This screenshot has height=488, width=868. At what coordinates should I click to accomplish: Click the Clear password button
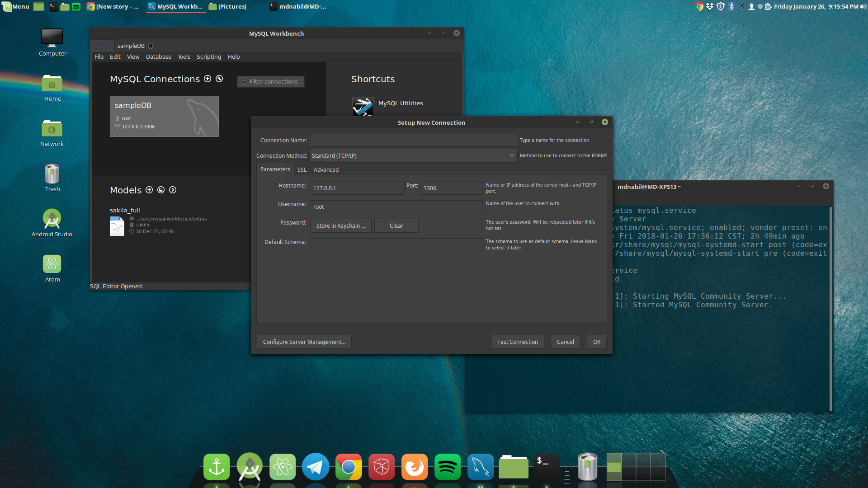pos(396,225)
